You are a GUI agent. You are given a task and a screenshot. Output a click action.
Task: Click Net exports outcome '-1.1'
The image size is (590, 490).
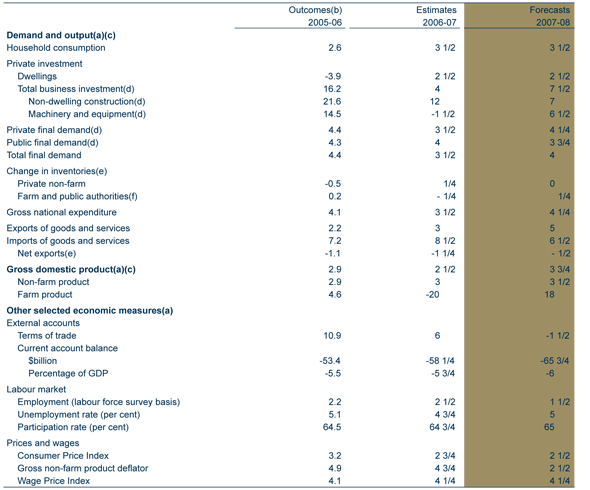click(x=333, y=254)
